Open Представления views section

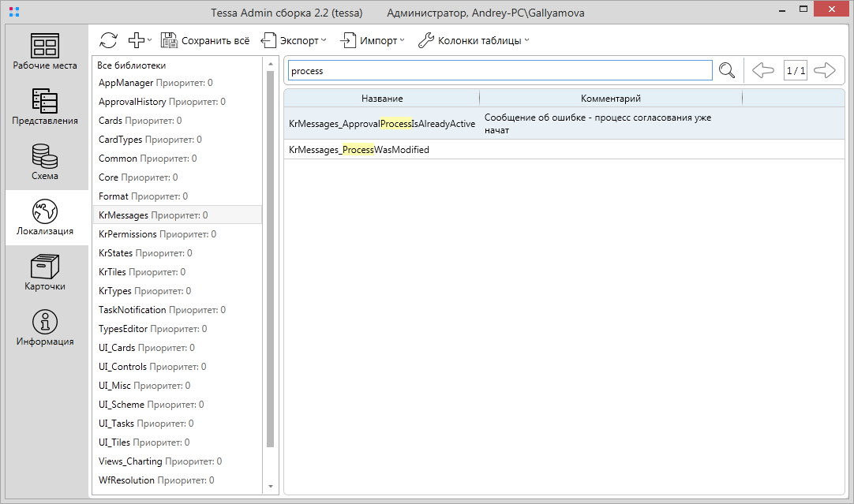[45, 107]
